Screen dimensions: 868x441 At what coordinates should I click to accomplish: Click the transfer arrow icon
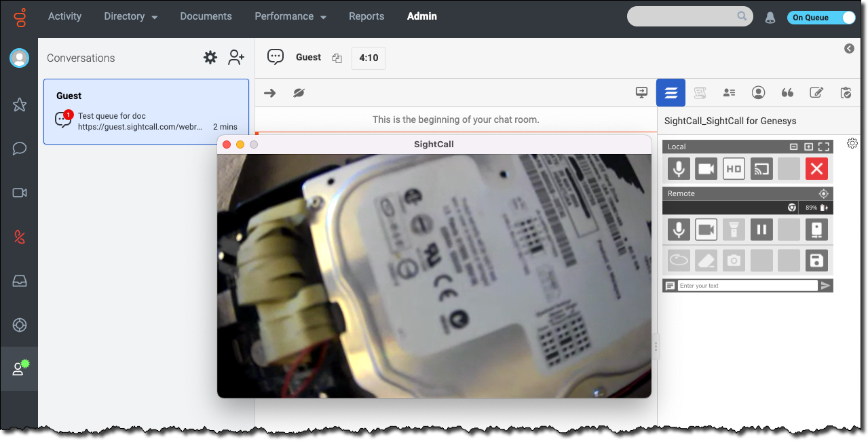click(270, 93)
